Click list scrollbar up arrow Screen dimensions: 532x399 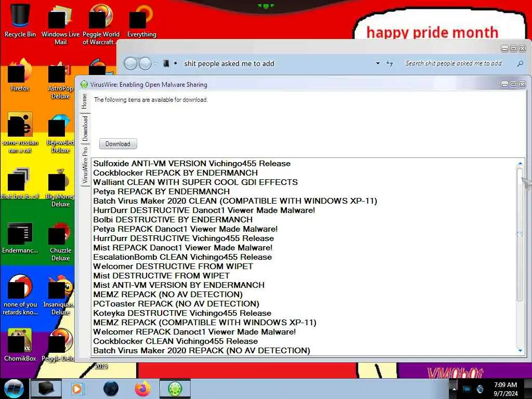pyautogui.click(x=520, y=164)
